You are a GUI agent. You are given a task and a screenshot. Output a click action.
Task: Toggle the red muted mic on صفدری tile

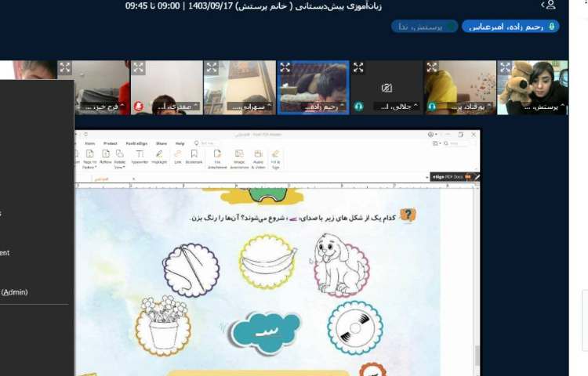click(x=138, y=107)
